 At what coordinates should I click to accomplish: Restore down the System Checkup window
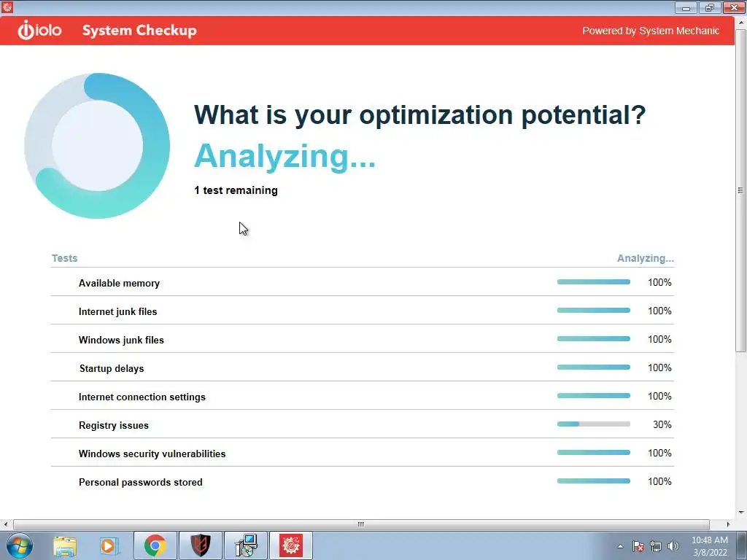(x=710, y=7)
